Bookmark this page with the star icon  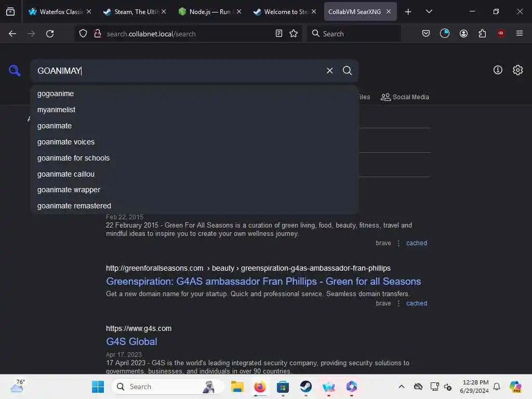coord(294,33)
